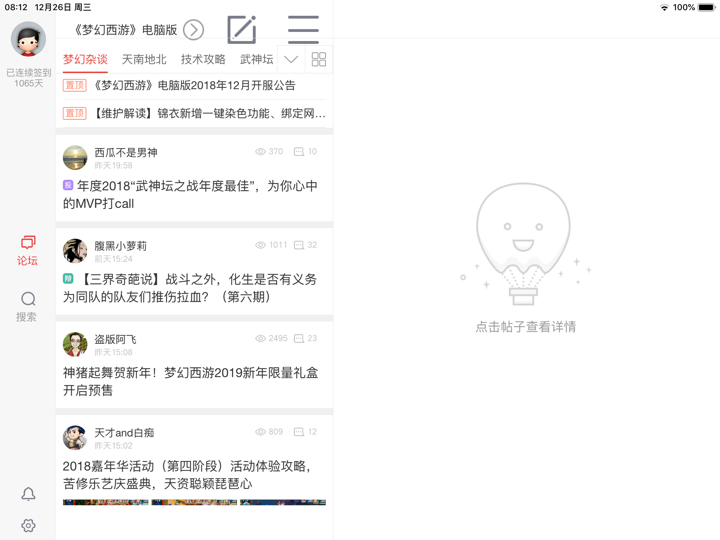
Task: Switch to the 天南地北 tab
Action: [x=144, y=59]
